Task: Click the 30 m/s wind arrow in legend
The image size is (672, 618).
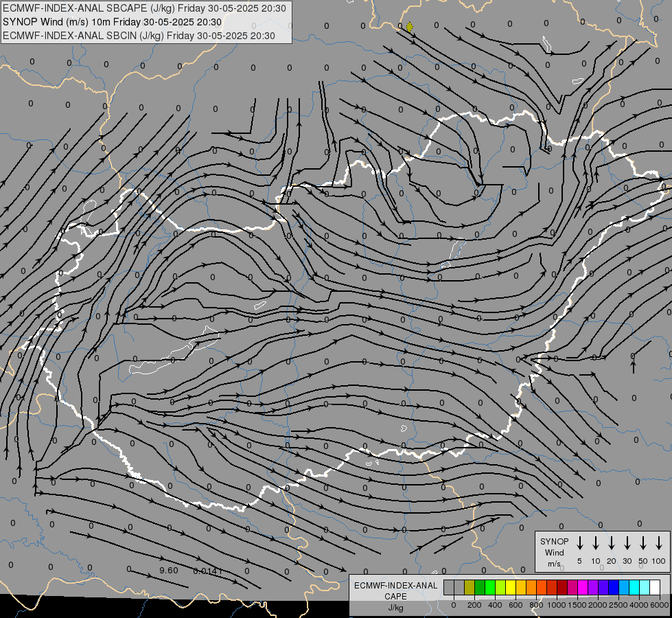Action: pos(627,543)
